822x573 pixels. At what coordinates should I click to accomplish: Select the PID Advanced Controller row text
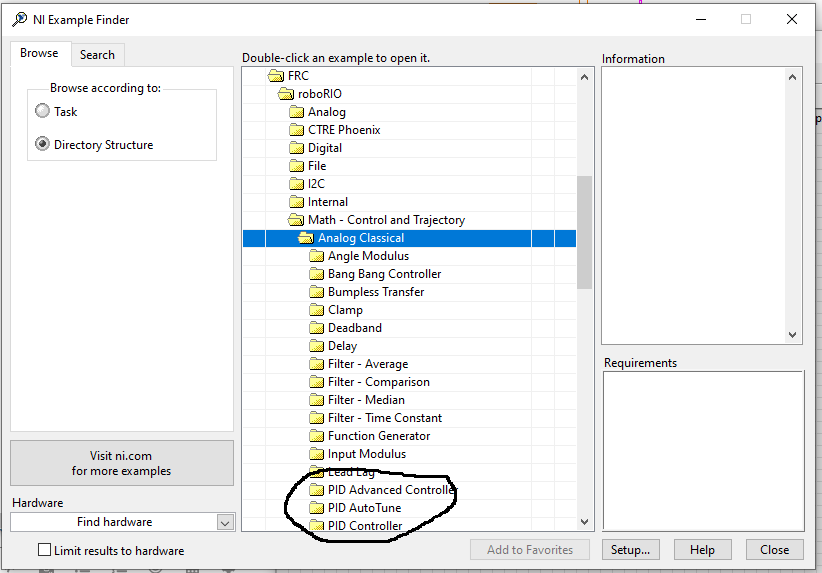coord(392,490)
